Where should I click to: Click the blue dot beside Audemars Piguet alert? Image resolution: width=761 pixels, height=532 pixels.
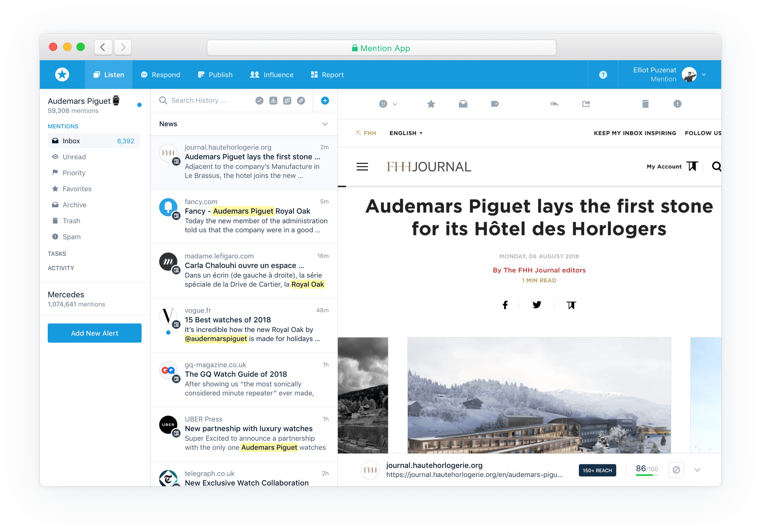tap(139, 105)
